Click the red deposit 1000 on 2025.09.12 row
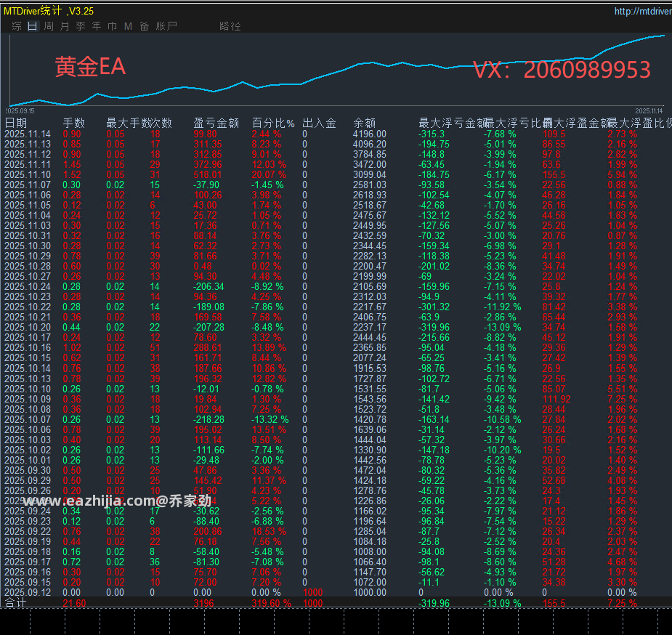672x635 pixels. click(x=313, y=593)
